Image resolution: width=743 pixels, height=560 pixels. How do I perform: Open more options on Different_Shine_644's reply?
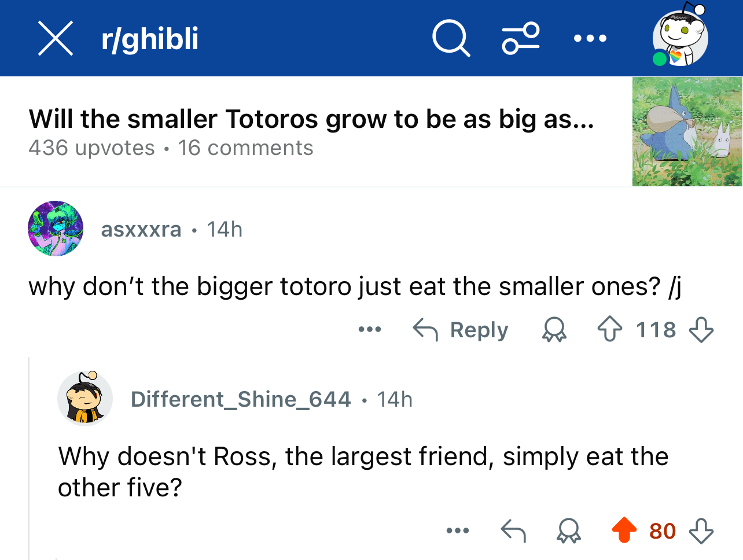point(458,530)
